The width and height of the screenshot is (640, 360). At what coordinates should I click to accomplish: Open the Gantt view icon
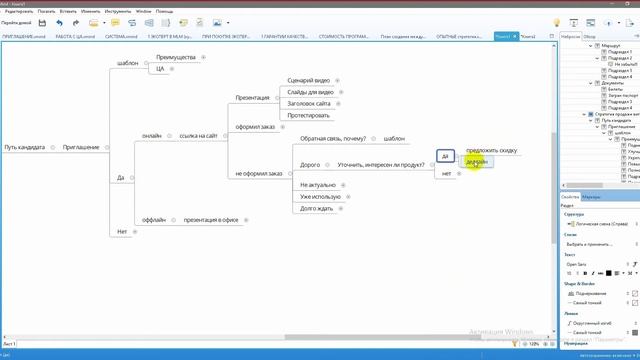tap(591, 23)
